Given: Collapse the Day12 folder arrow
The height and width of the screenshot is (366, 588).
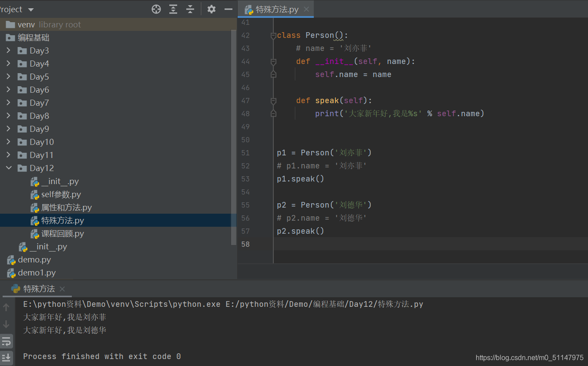Looking at the screenshot, I should point(8,168).
